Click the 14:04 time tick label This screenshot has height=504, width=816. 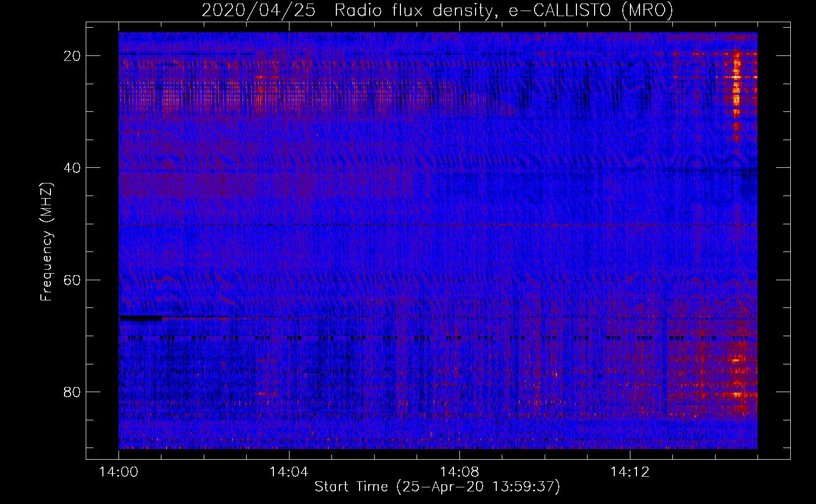[x=289, y=472]
